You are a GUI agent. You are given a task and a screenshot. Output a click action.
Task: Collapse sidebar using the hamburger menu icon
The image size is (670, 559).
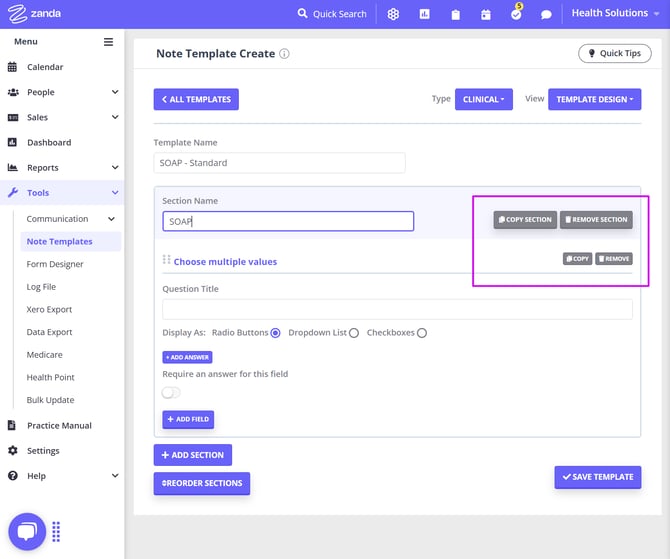(109, 42)
